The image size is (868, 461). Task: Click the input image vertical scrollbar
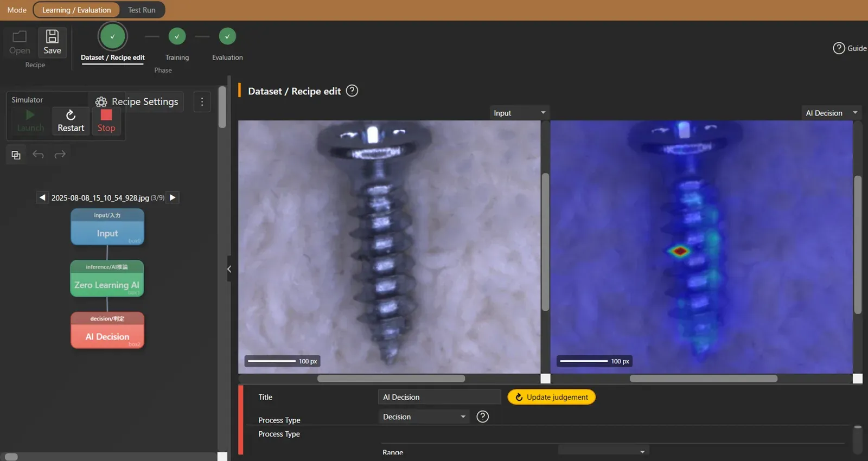tap(545, 242)
